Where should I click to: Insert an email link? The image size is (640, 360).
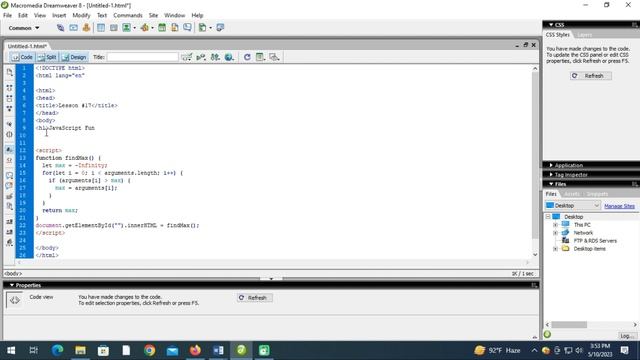click(x=73, y=28)
